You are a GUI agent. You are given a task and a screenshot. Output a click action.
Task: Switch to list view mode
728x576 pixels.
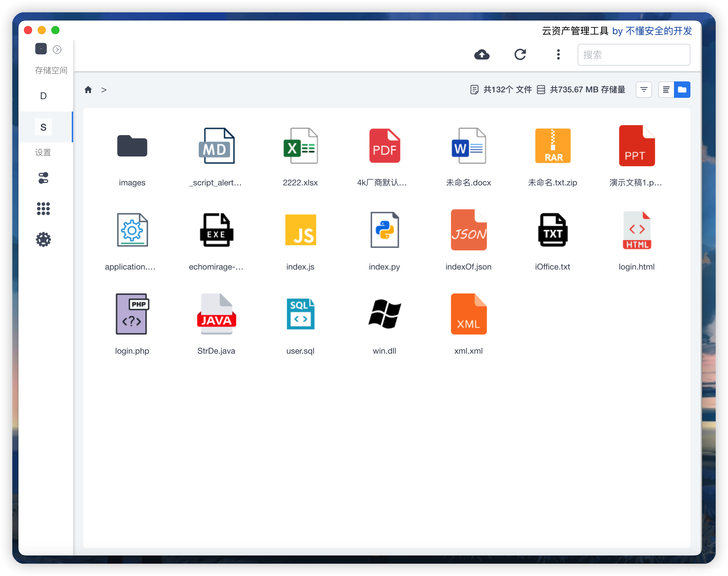click(666, 89)
